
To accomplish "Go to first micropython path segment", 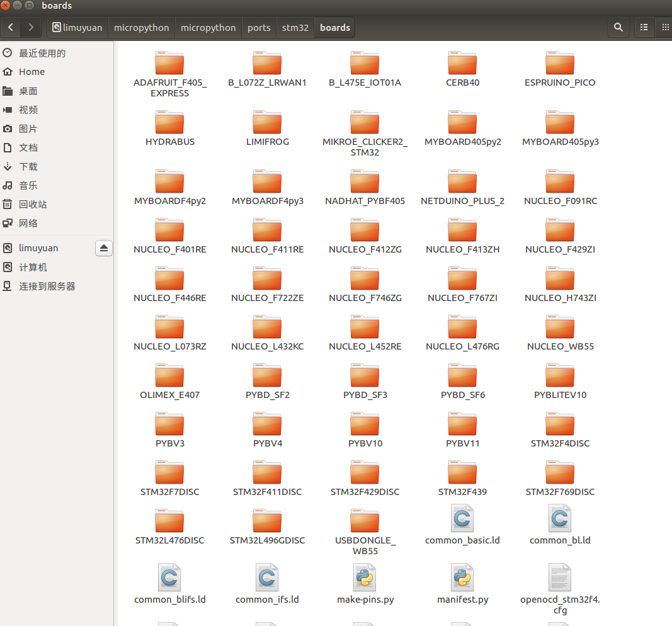I will tap(142, 28).
